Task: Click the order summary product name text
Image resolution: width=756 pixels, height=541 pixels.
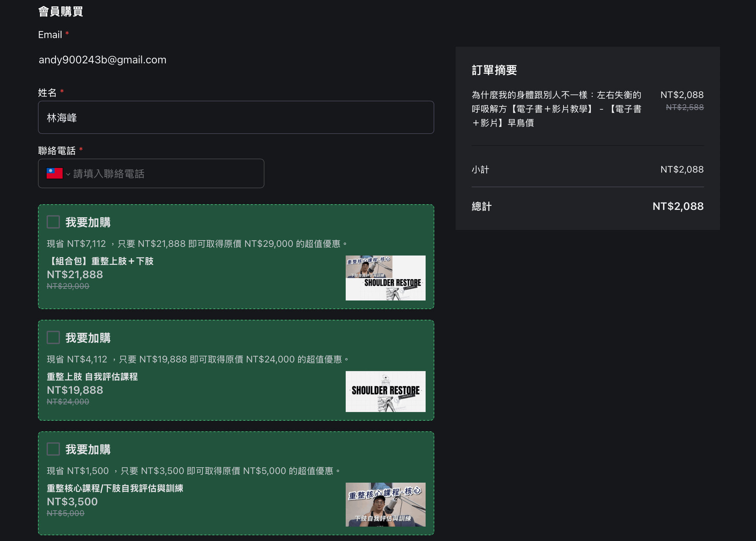Action: click(556, 109)
